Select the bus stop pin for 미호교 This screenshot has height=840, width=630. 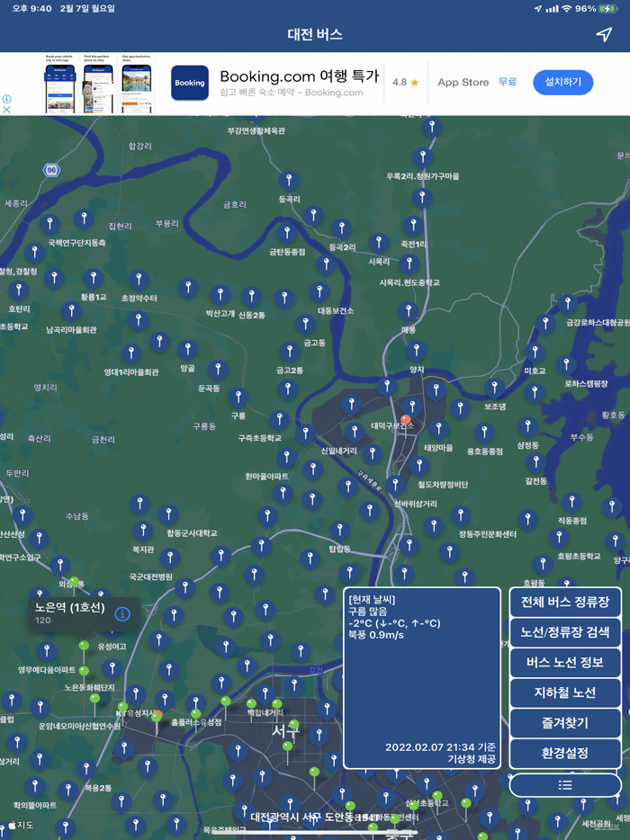click(535, 353)
